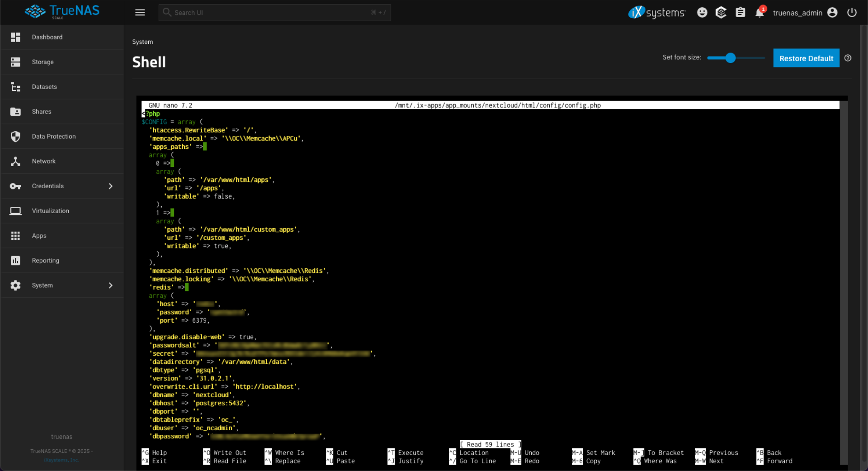
Task: Click the '[ Read 59 lines ]' status message
Action: [491, 445]
